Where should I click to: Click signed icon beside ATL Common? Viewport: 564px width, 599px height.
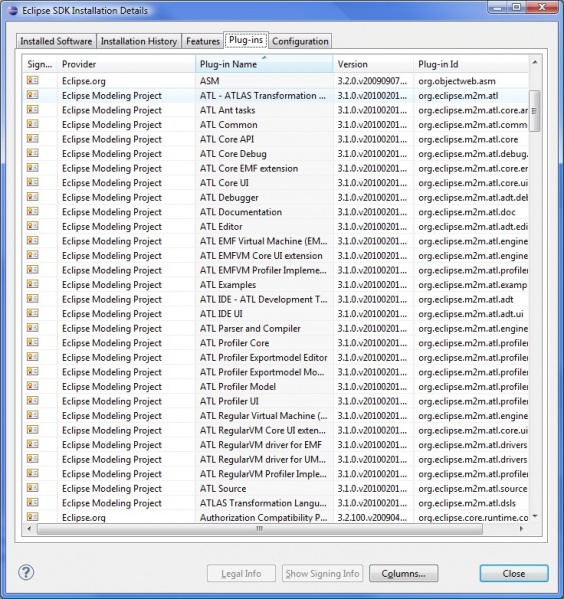[32, 124]
